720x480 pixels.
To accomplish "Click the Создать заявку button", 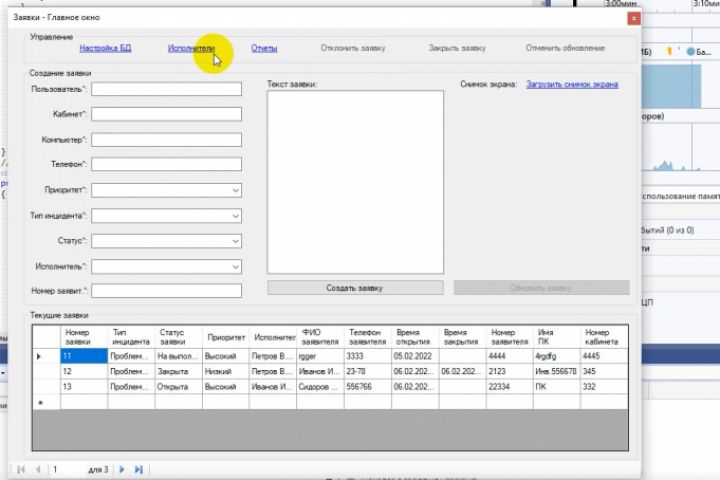I will (x=355, y=288).
